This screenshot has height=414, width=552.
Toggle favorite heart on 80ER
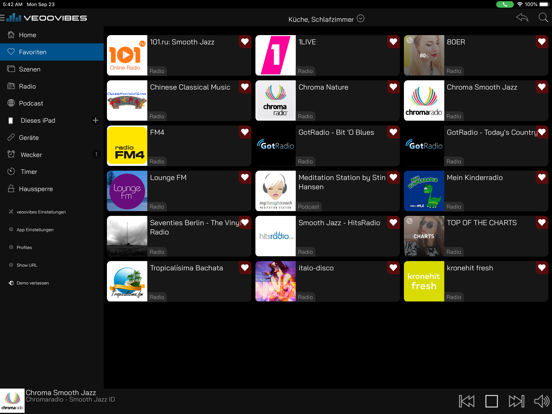point(542,42)
